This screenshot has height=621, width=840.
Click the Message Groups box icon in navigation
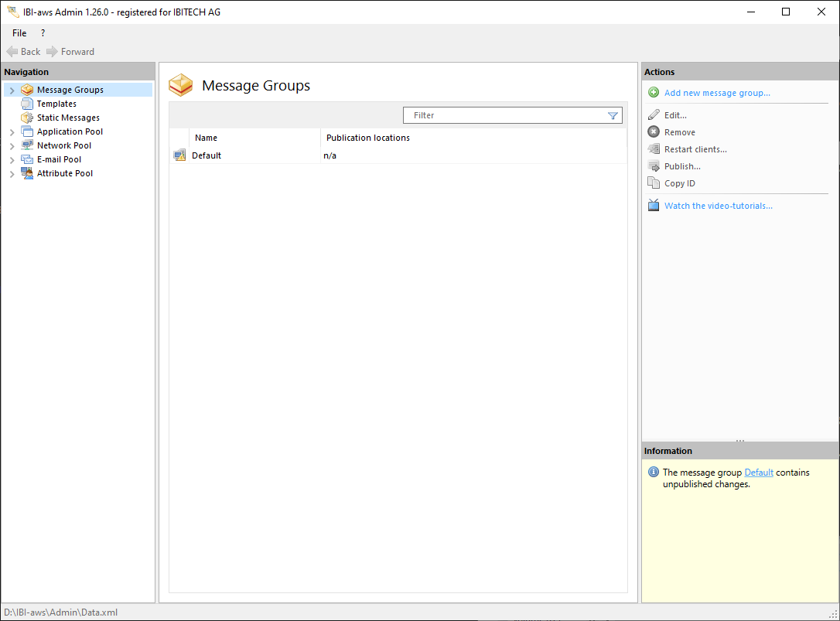coord(27,90)
